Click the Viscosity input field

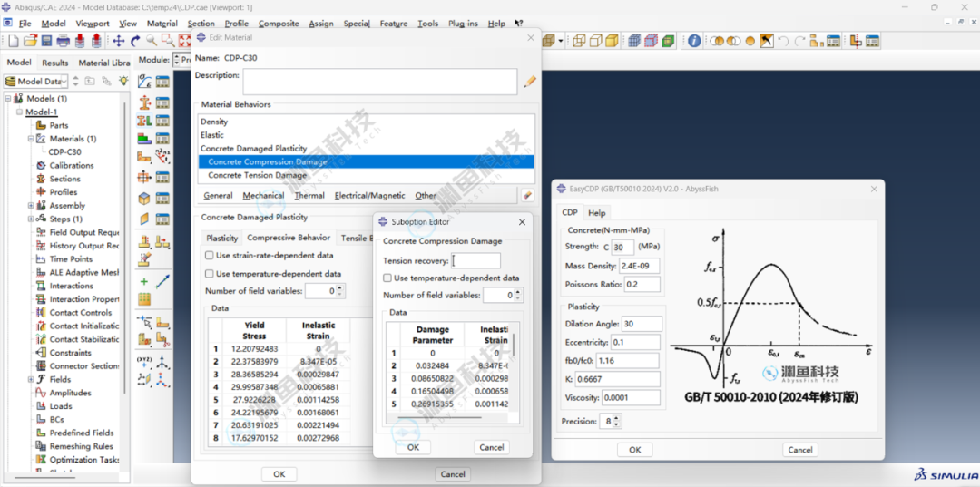[x=631, y=398]
